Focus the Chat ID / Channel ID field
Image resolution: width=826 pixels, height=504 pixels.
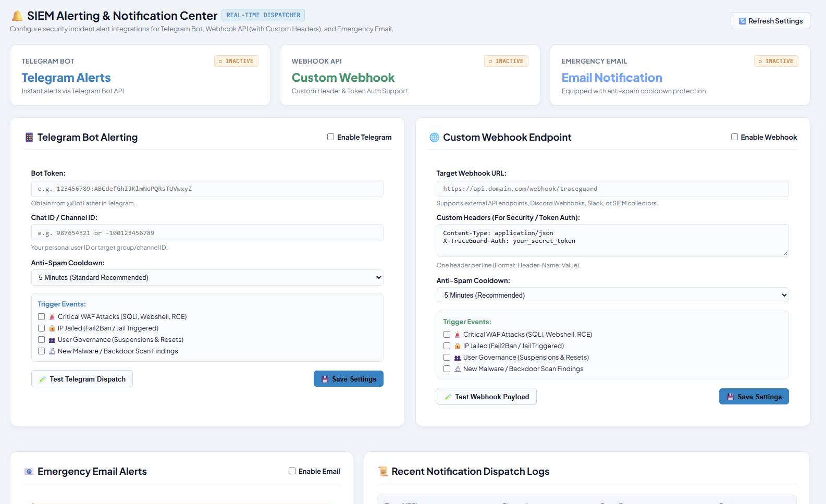click(x=207, y=233)
